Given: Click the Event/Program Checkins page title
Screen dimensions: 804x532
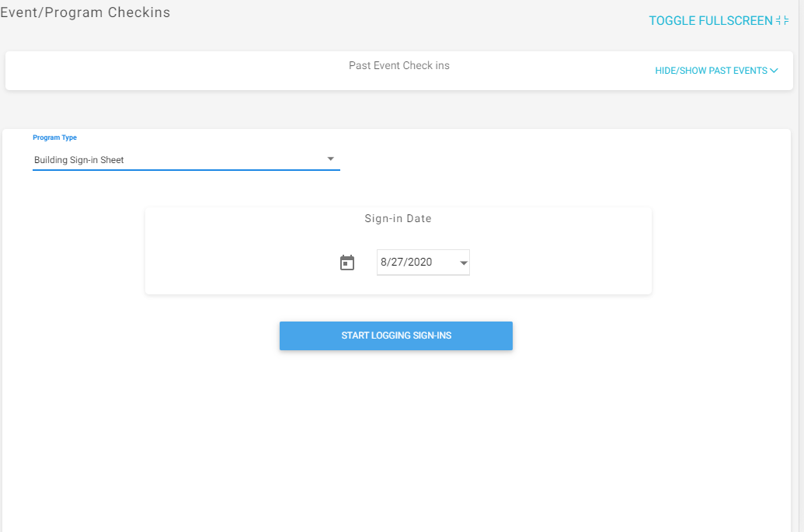Looking at the screenshot, I should pyautogui.click(x=85, y=12).
